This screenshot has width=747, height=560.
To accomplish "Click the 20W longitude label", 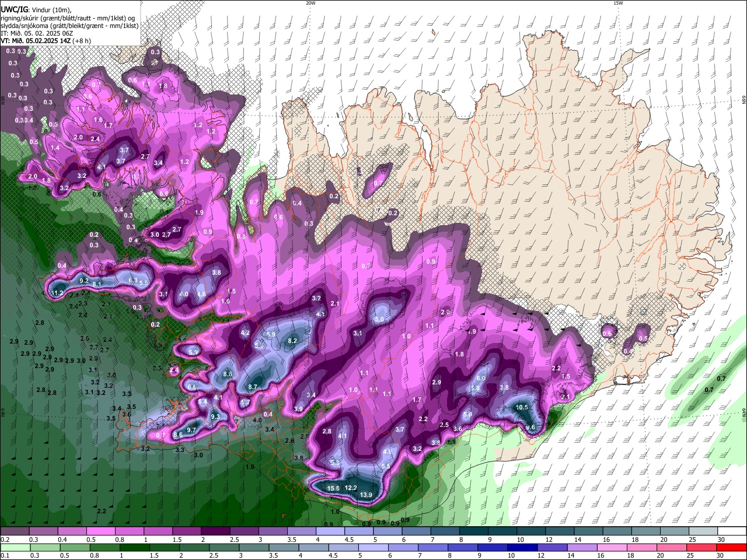I will (310, 3).
